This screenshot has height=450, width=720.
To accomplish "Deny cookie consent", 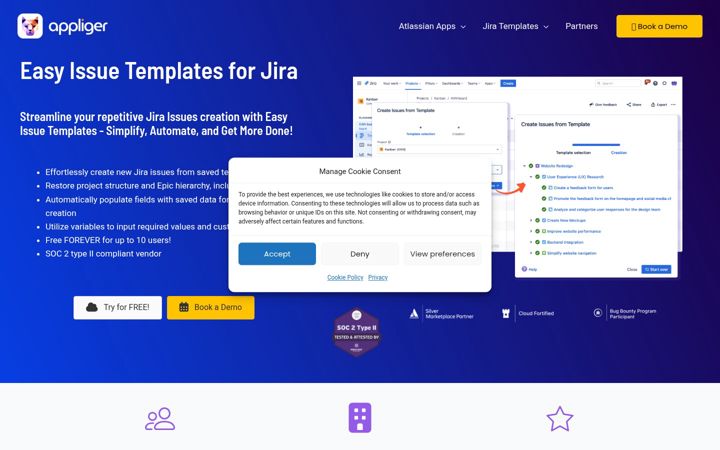I will [360, 254].
